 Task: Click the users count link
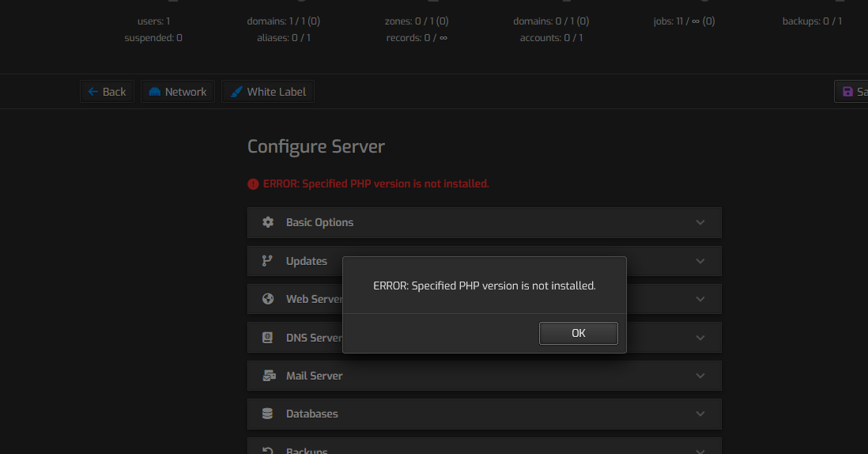pos(153,21)
